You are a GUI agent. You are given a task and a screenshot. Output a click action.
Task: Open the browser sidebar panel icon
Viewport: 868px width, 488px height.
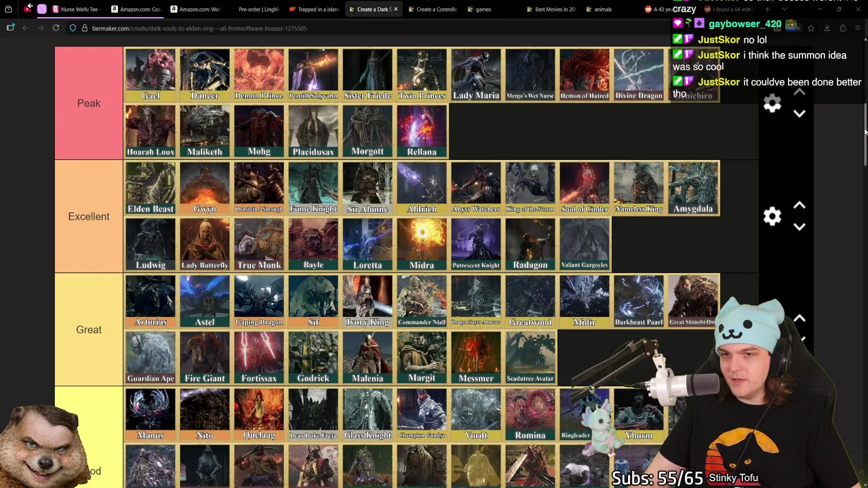10,28
